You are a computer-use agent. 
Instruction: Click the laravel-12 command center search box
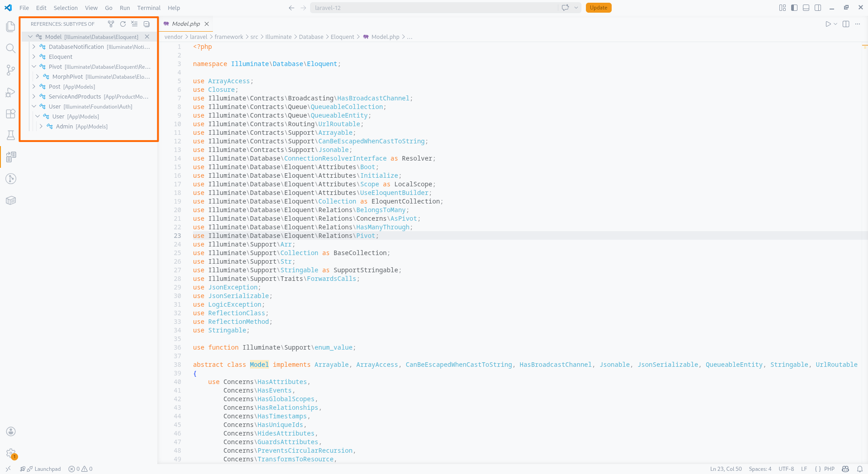(434, 8)
